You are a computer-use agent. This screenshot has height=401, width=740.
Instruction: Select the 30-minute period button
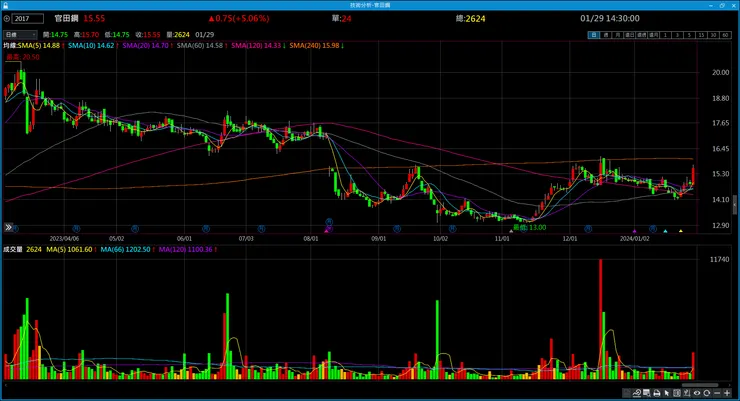tap(714, 35)
